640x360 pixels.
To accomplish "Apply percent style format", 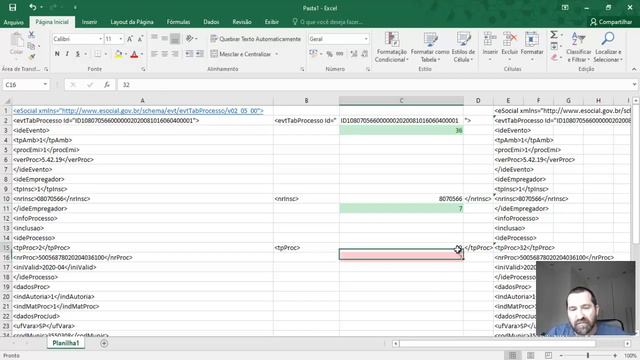I will tap(329, 54).
